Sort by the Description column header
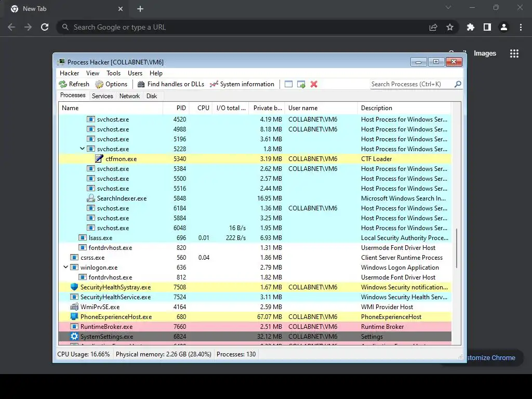 coord(404,108)
